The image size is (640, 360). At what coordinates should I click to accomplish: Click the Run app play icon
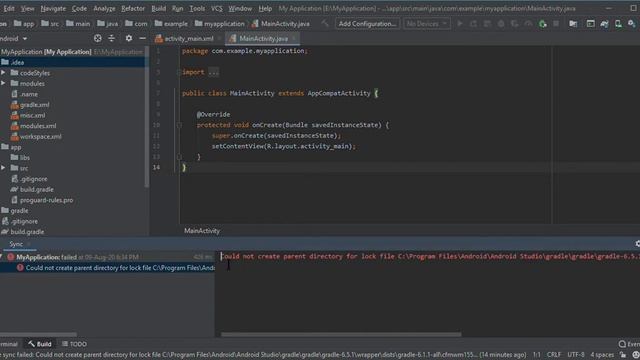coord(460,24)
